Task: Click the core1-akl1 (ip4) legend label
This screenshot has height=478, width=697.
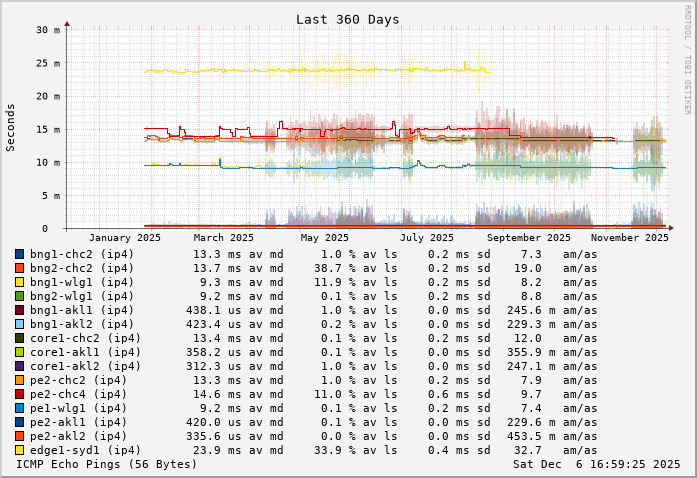Action: coord(85,352)
